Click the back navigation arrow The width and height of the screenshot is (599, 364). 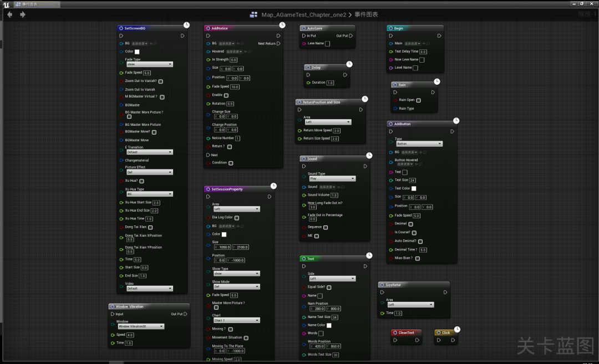[x=9, y=14]
